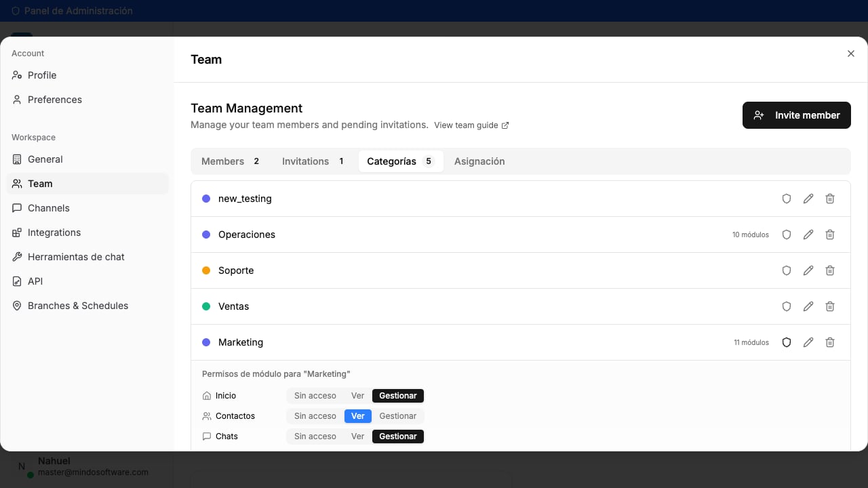This screenshot has width=868, height=488.
Task: Click the Inicio house icon
Action: [207, 396]
